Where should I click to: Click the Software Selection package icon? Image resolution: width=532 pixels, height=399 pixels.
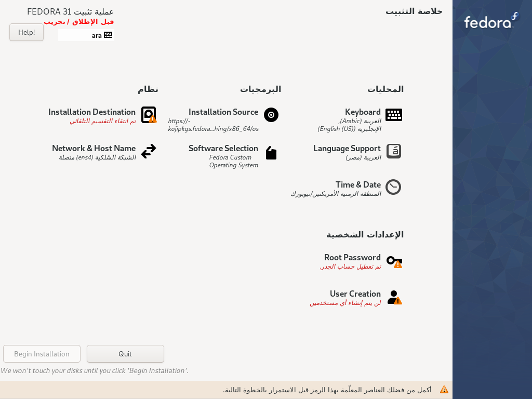pos(271,153)
